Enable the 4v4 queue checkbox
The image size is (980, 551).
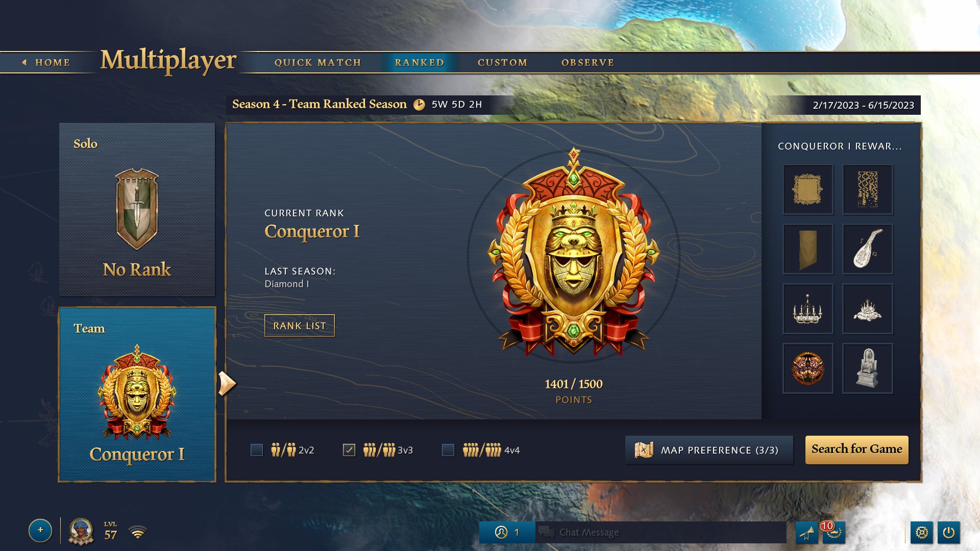[x=448, y=450]
